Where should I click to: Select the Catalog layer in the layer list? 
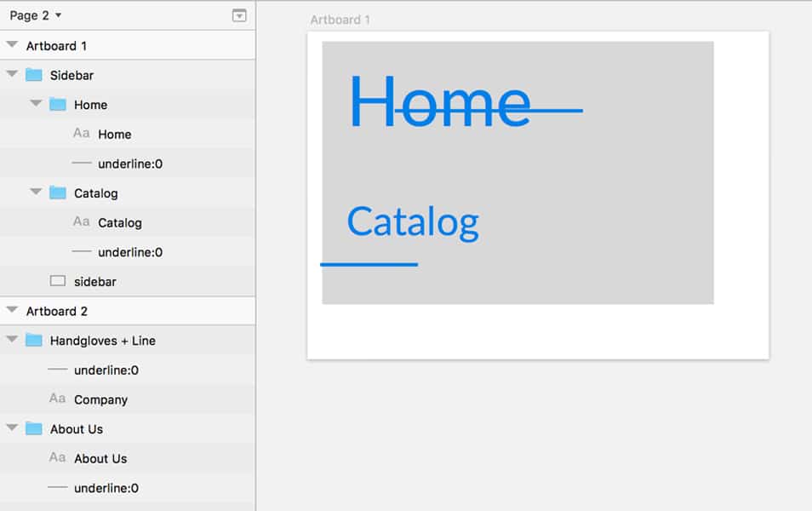[x=106, y=222]
